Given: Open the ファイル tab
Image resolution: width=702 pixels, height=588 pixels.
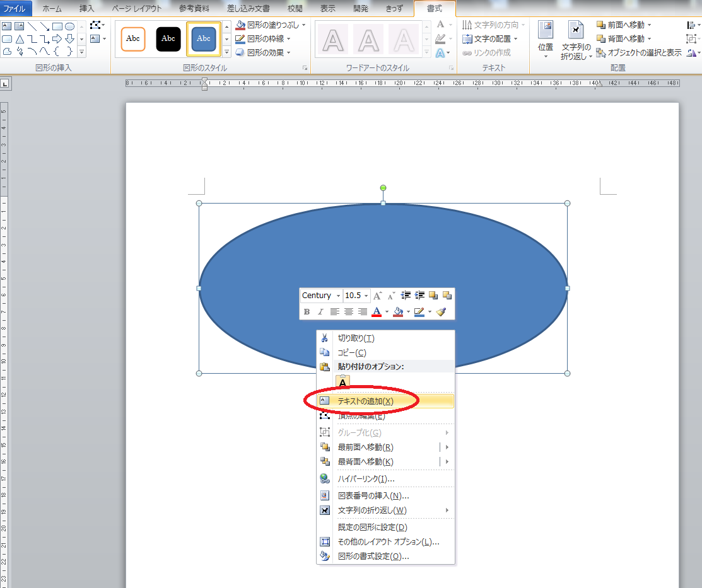Looking at the screenshot, I should click(x=15, y=8).
